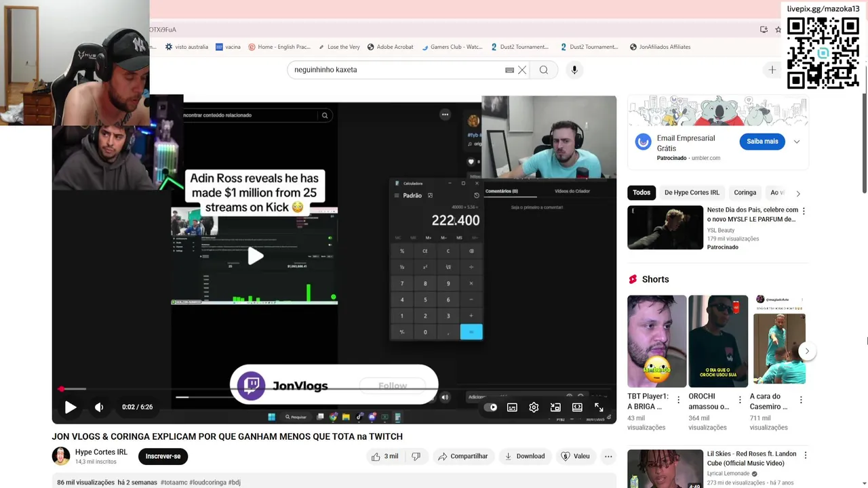The image size is (868, 488).
Task: Click the Download button
Action: (x=524, y=456)
